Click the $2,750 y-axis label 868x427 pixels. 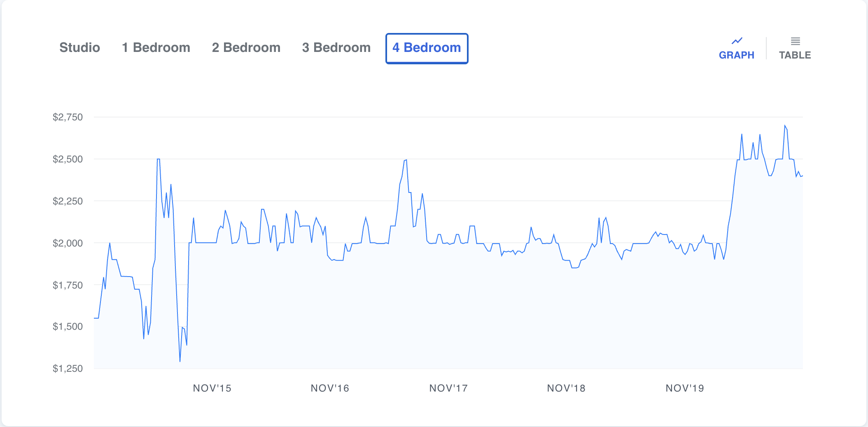68,117
